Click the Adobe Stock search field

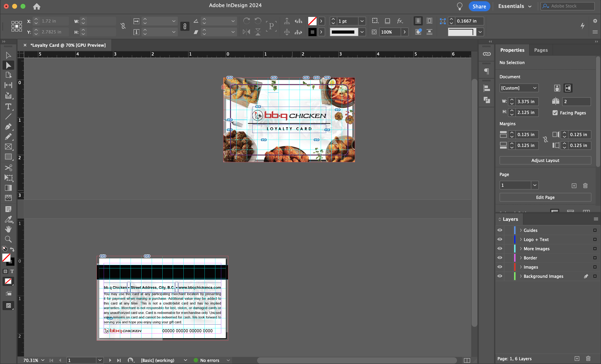567,6
